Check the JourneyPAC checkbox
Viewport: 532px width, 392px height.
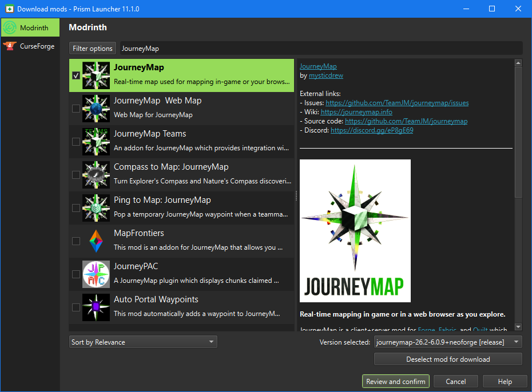[x=76, y=274]
